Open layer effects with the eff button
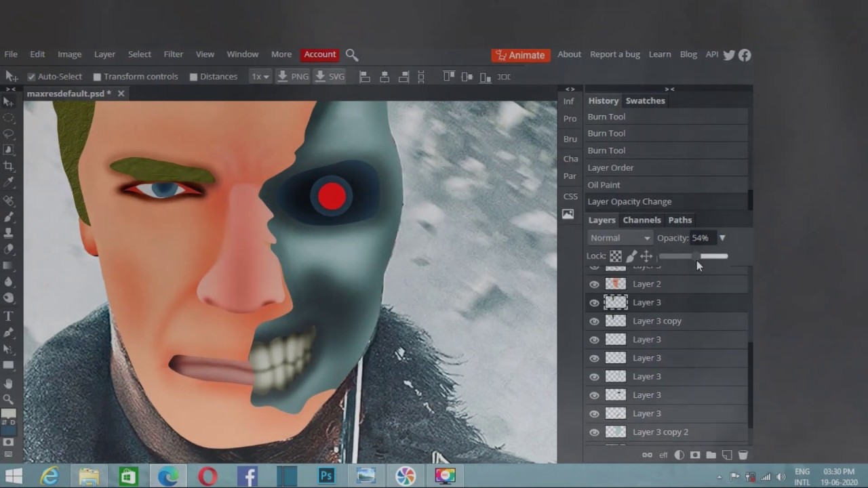 point(663,455)
